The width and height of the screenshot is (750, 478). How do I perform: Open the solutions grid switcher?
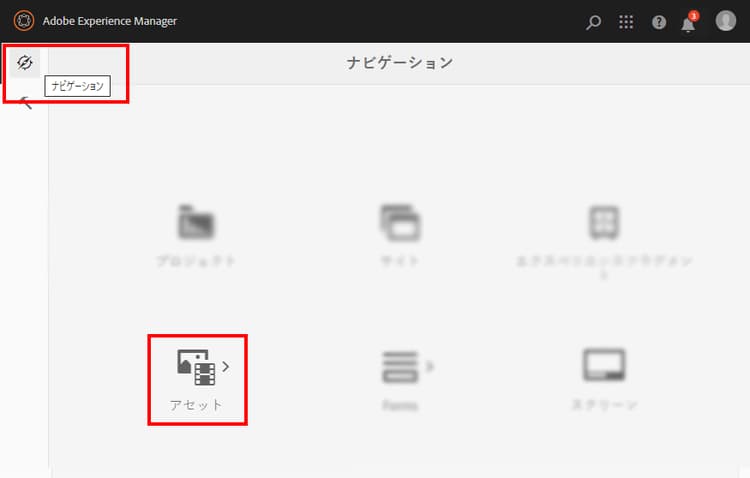[x=626, y=22]
